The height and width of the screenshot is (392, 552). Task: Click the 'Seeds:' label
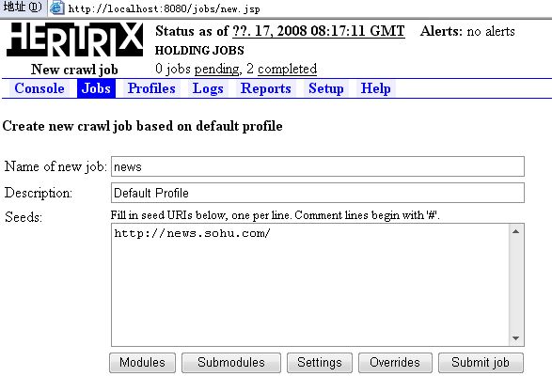tap(24, 217)
